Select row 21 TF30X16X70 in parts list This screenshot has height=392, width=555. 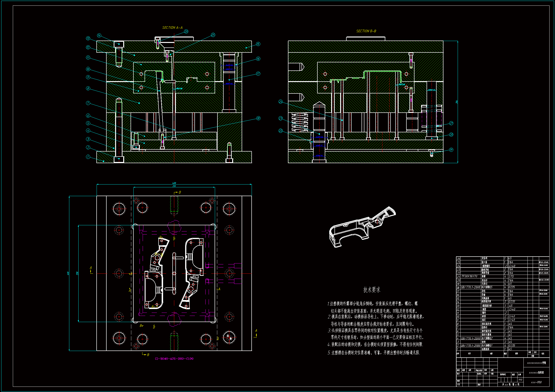click(x=470, y=276)
